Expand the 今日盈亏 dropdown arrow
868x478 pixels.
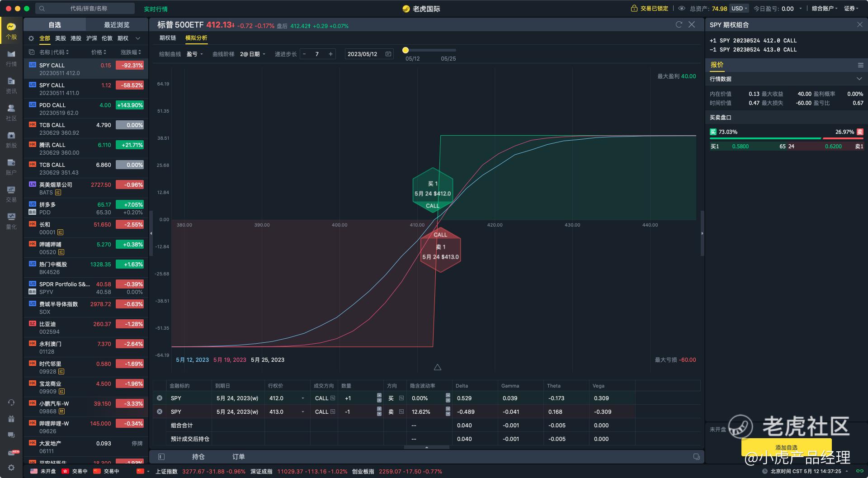tap(801, 9)
